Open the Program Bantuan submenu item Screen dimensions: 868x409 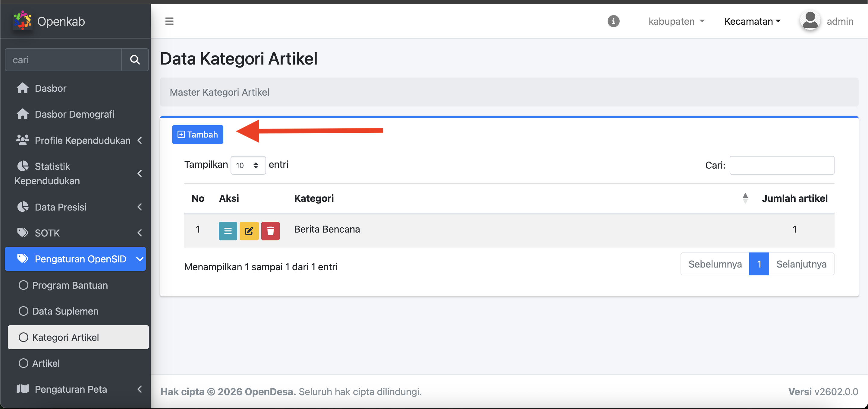point(70,285)
